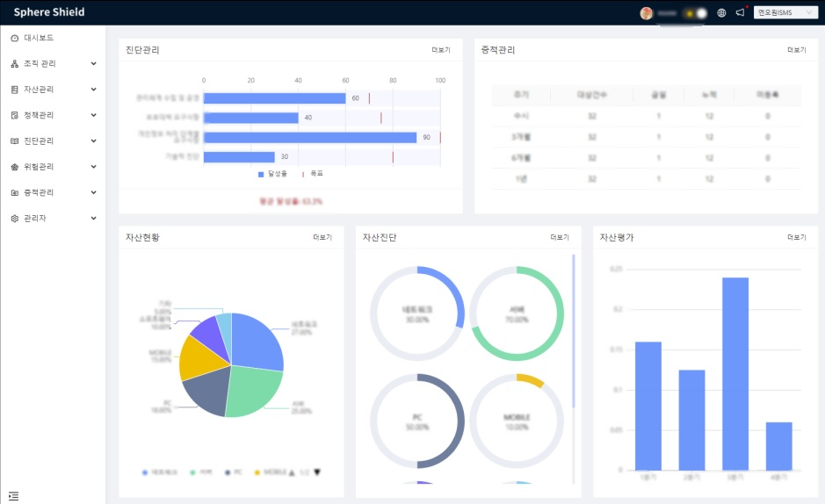Click the 위험관리 risk icon in sidebar
Screen dimensions: 825x504
(x=15, y=167)
